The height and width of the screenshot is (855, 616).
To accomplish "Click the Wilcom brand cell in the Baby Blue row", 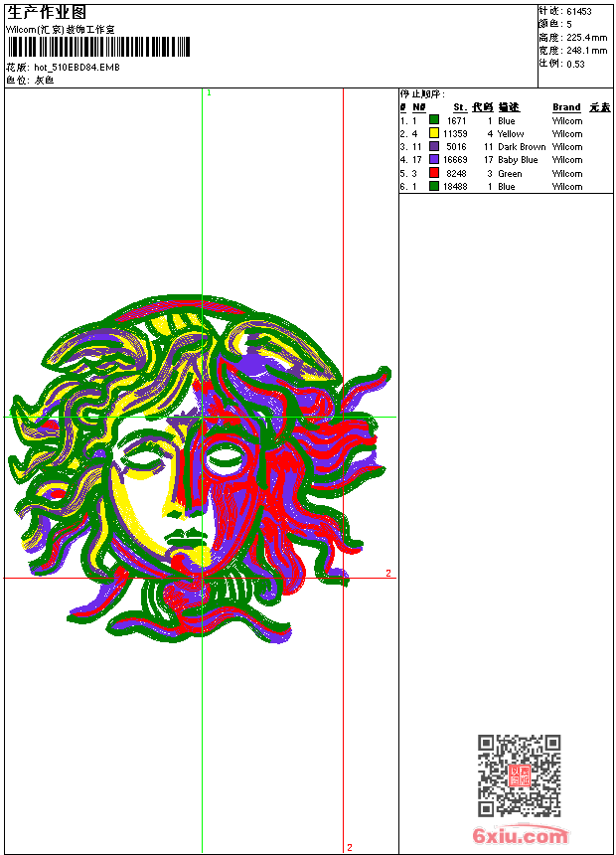I will pyautogui.click(x=567, y=160).
